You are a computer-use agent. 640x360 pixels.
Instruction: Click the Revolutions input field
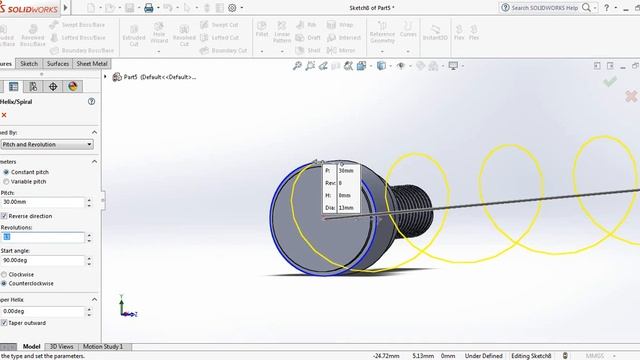point(42,237)
